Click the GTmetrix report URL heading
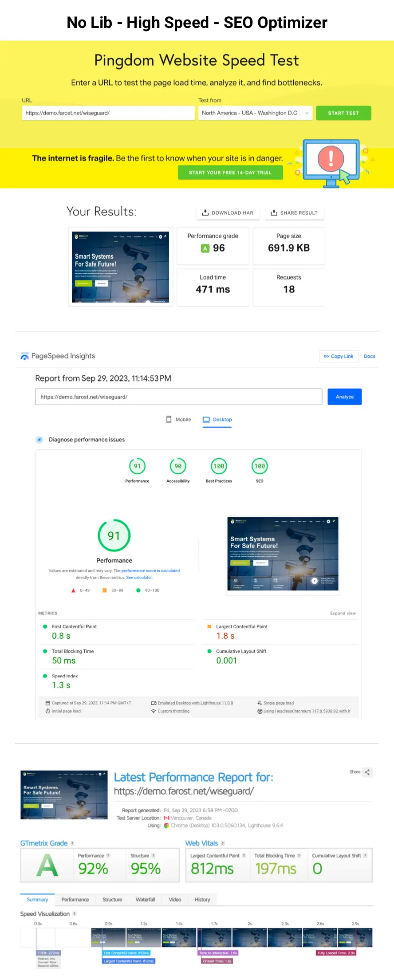 184,791
